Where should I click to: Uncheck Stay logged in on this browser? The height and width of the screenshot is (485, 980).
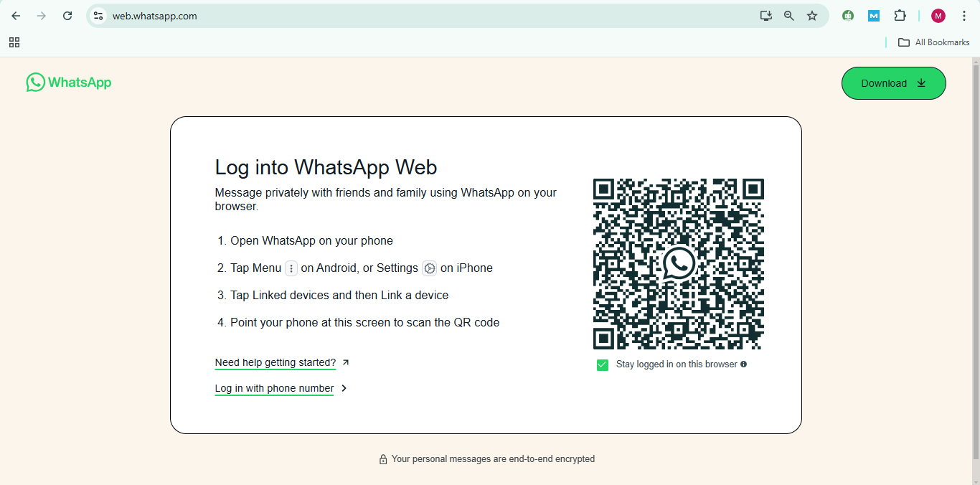point(602,364)
